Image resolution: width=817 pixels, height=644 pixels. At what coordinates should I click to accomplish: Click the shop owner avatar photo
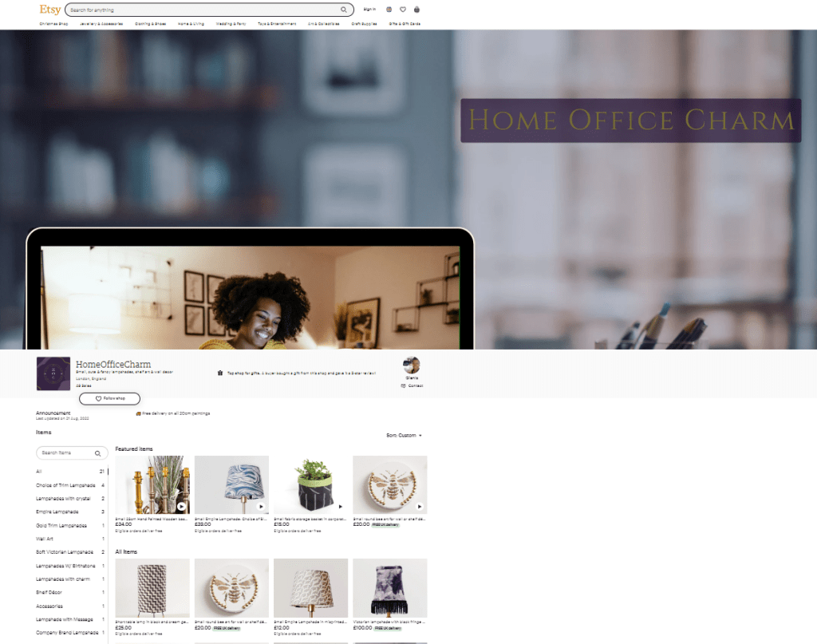[412, 365]
